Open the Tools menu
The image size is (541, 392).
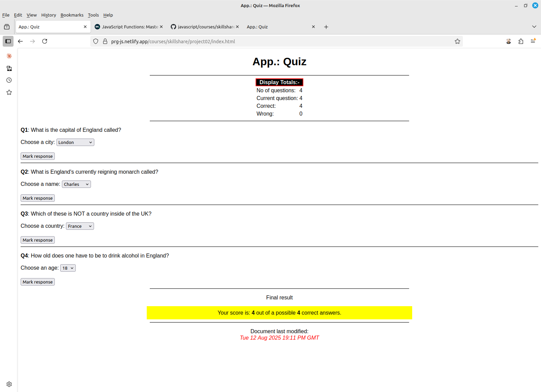pyautogui.click(x=93, y=15)
